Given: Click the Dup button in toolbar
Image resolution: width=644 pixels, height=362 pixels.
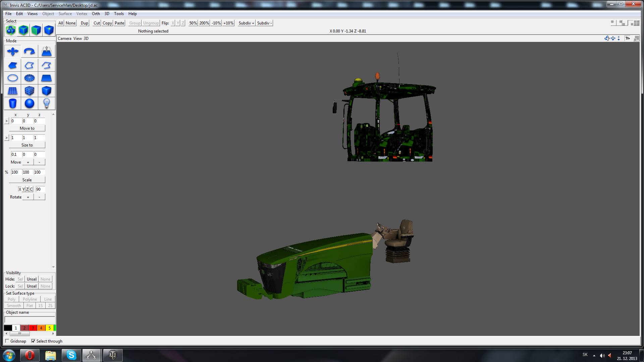Looking at the screenshot, I should [85, 23].
